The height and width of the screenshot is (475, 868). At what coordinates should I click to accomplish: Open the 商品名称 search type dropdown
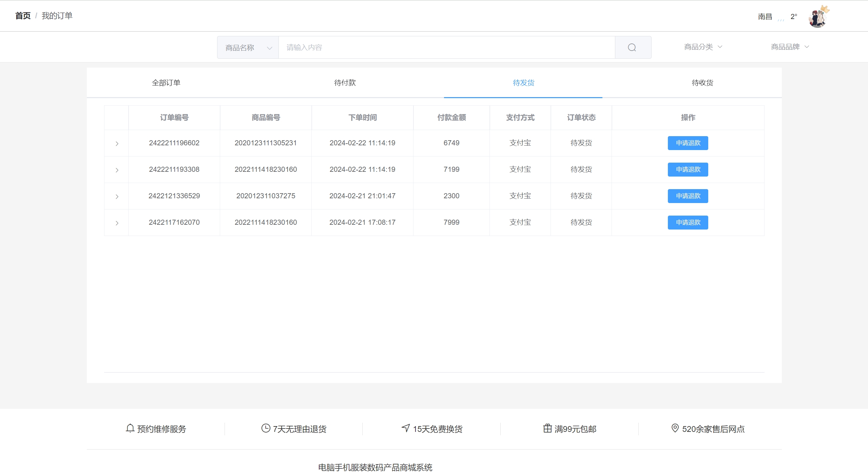[248, 48]
